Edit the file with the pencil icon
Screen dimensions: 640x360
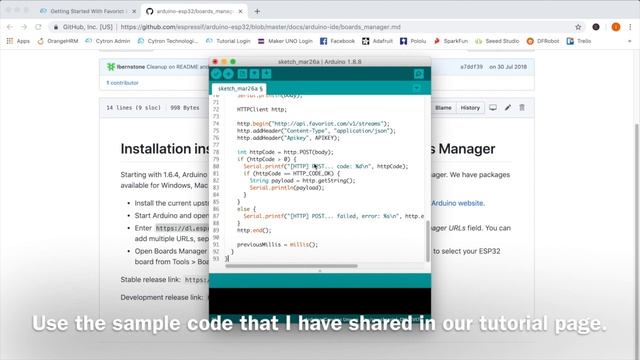(x=508, y=108)
